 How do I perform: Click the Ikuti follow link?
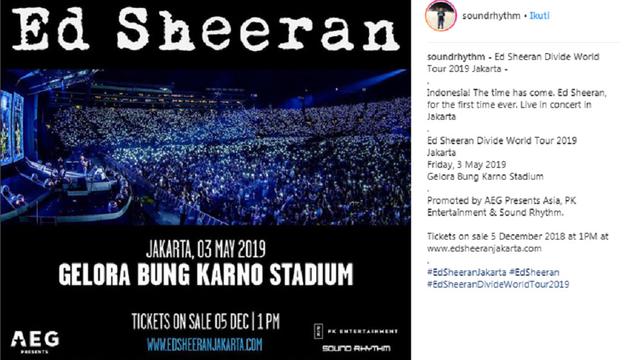539,16
